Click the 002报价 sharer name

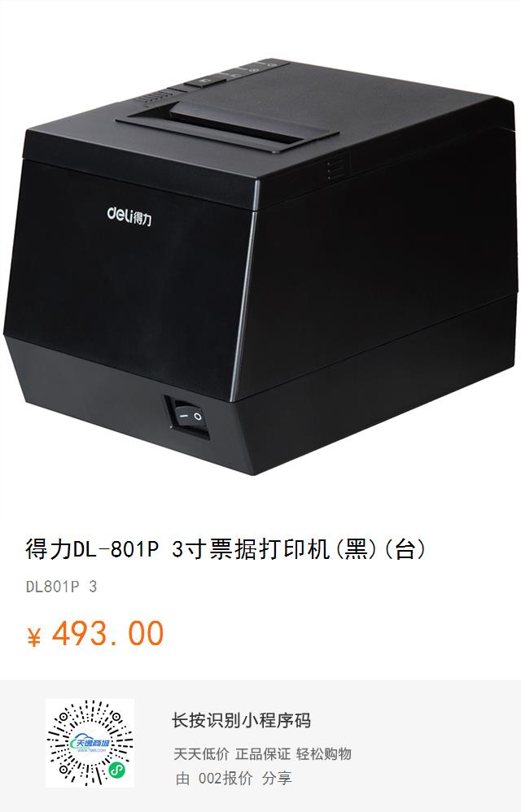coord(225,778)
